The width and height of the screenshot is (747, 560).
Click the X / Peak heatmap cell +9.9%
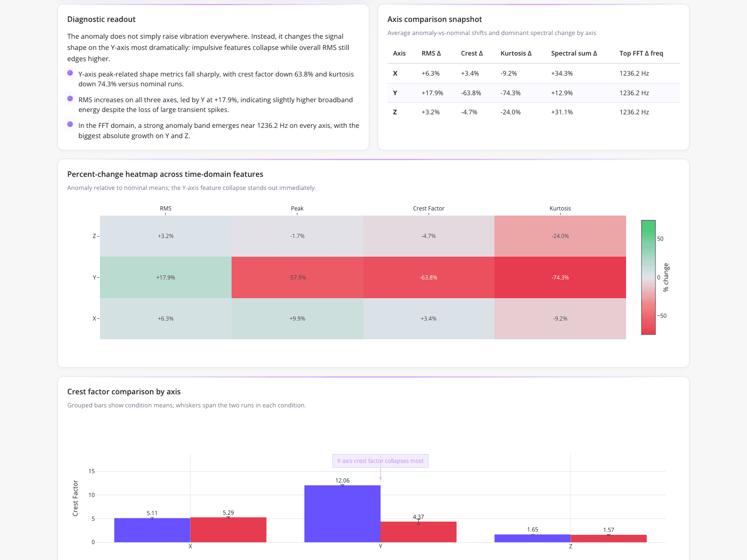click(x=297, y=319)
